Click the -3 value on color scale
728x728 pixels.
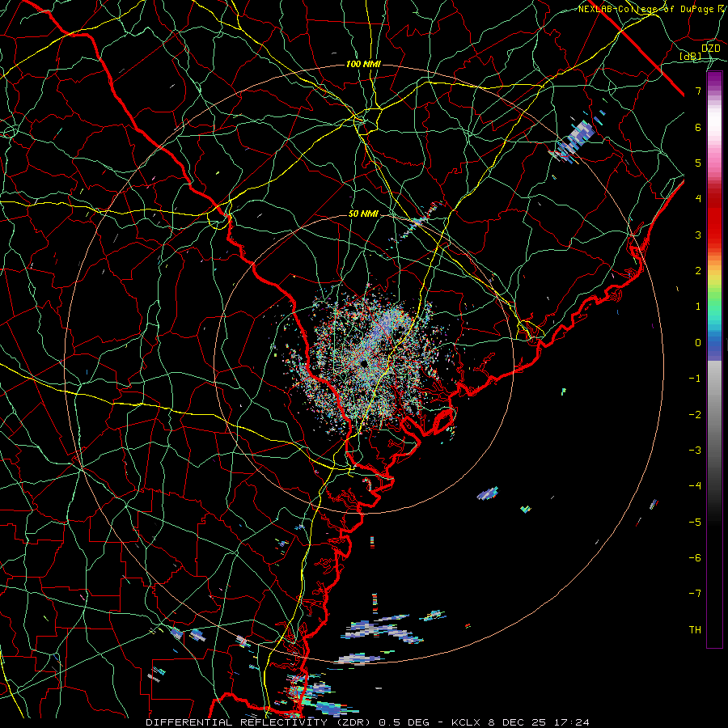(x=695, y=451)
